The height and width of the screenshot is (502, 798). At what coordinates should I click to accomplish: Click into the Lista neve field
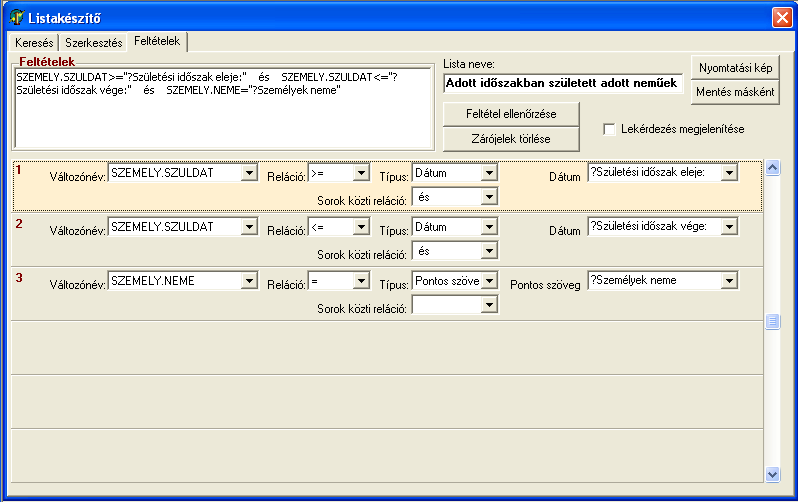(563, 83)
